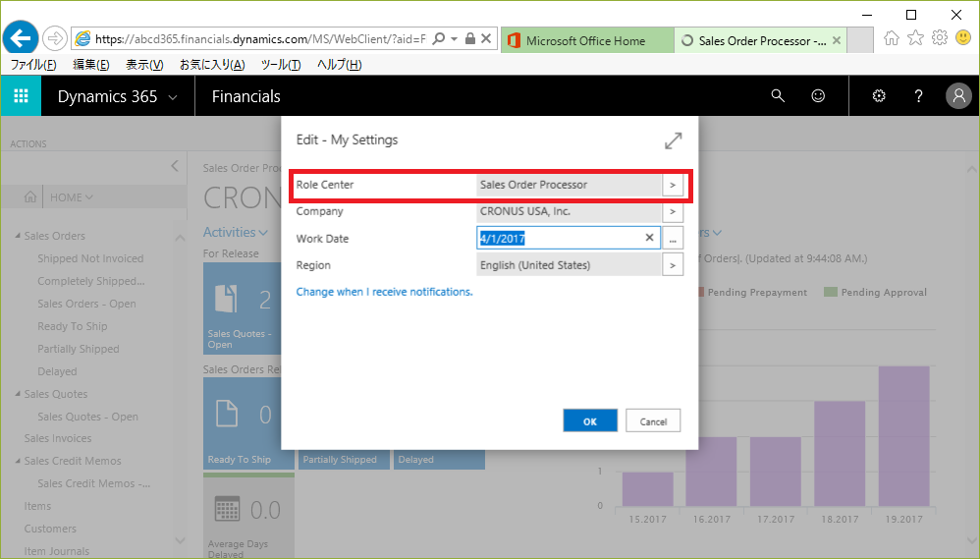
Task: Close the Sales Order Processor tab
Action: tap(837, 40)
